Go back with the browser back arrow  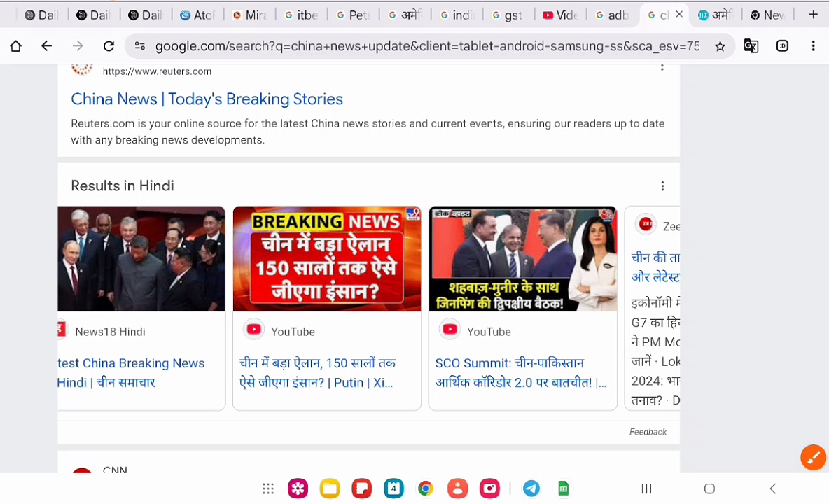tap(46, 46)
